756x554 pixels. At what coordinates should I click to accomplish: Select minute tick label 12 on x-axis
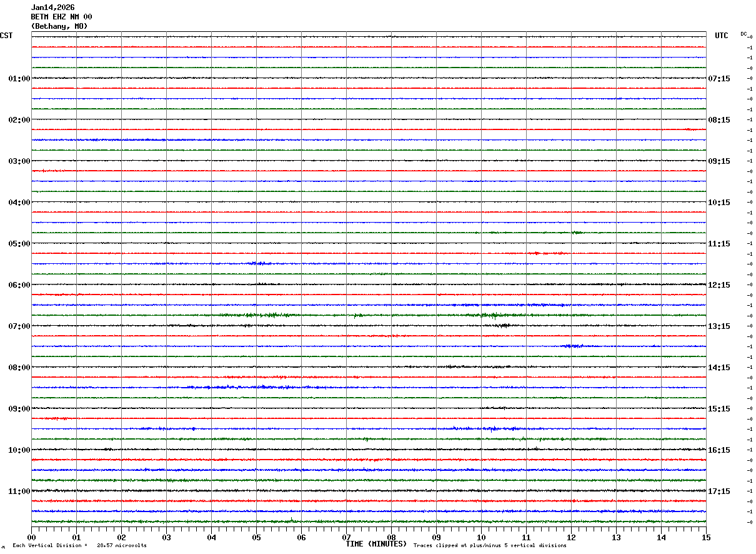coord(571,537)
